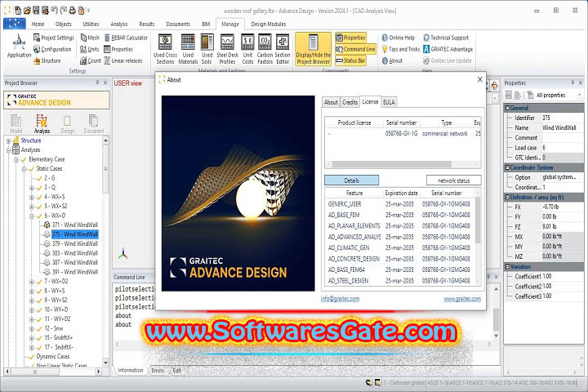Collapse the 6 - WX+D case

32,216
